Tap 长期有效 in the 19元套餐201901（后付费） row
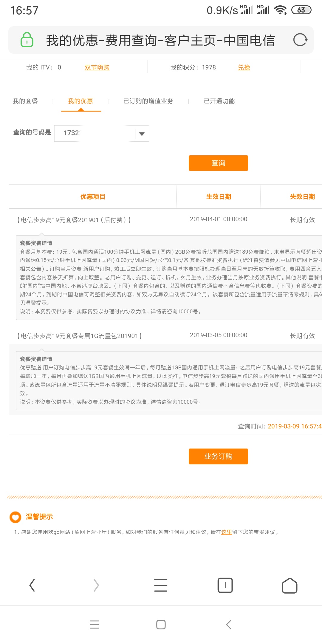Viewport: 322px width, 644px height. pos(302,220)
